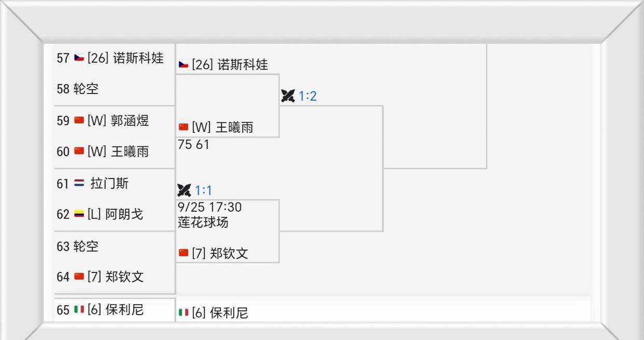The image size is (644, 340).
Task: Click the Czech flag in row 57
Action: [79, 58]
